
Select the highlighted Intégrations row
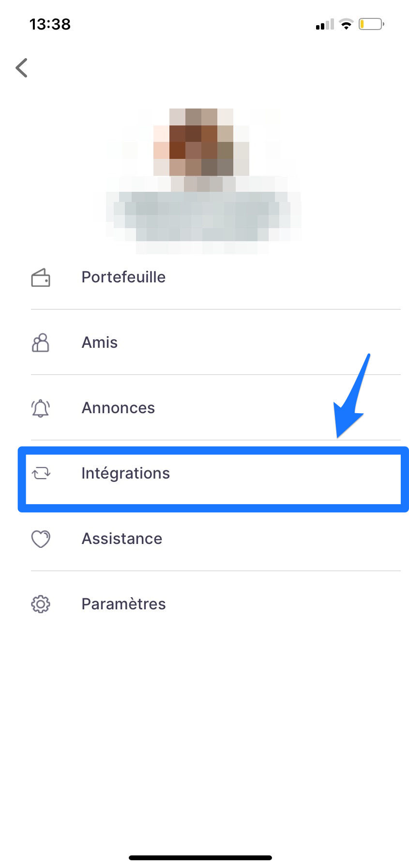[213, 479]
